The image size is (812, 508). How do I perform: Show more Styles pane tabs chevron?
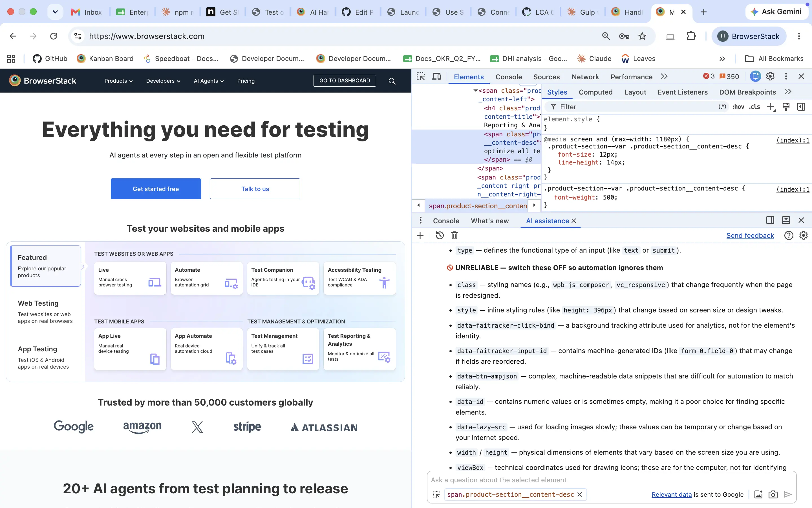788,92
